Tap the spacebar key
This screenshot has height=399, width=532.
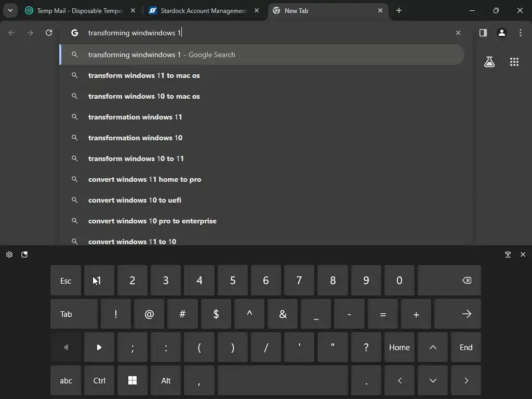click(283, 380)
